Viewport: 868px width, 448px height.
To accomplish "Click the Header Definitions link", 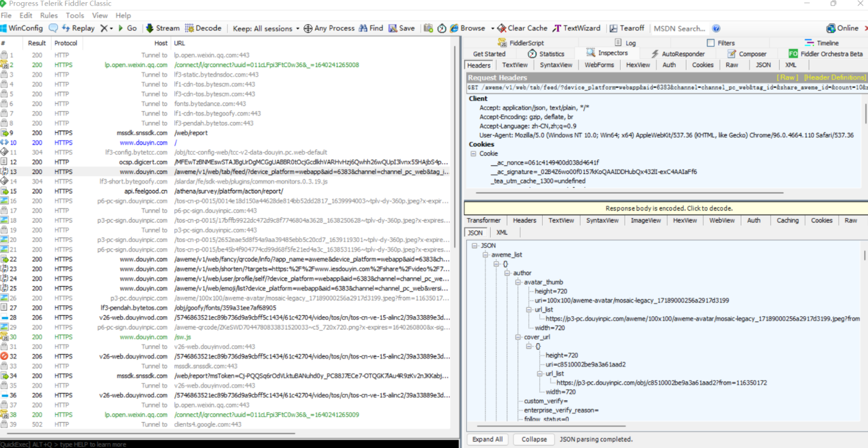I will pyautogui.click(x=835, y=77).
